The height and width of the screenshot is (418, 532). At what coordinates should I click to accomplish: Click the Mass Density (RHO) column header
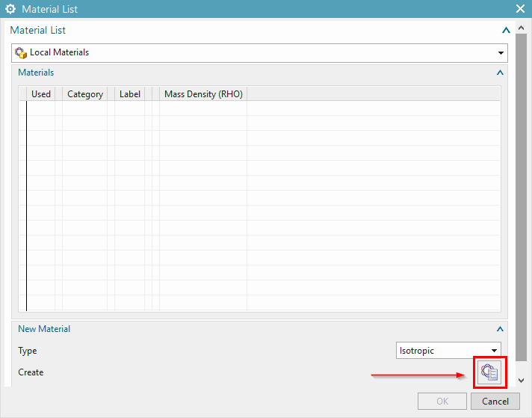pos(203,94)
